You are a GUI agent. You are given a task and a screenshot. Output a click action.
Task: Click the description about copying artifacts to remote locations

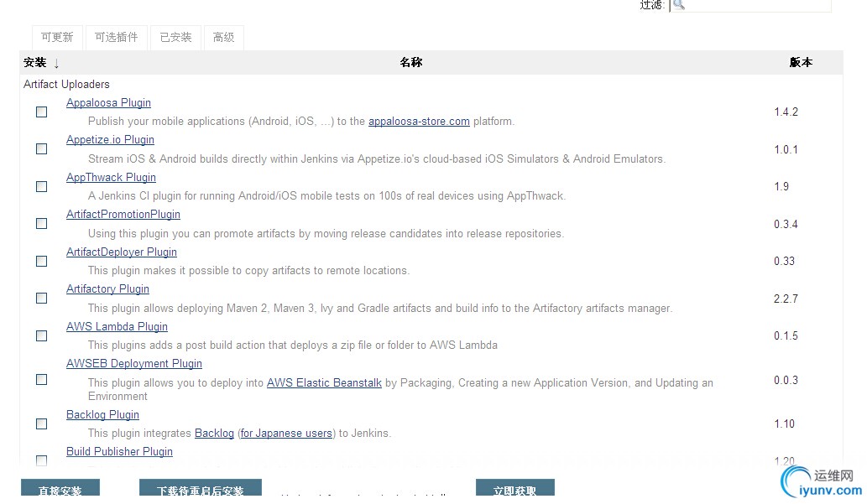click(248, 271)
